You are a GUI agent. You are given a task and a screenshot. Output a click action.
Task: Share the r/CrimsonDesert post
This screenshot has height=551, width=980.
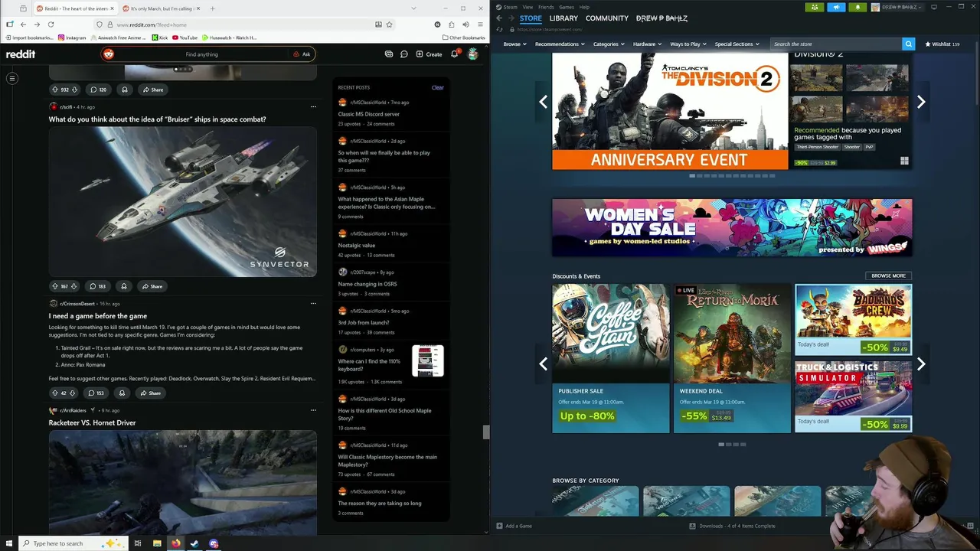click(150, 393)
